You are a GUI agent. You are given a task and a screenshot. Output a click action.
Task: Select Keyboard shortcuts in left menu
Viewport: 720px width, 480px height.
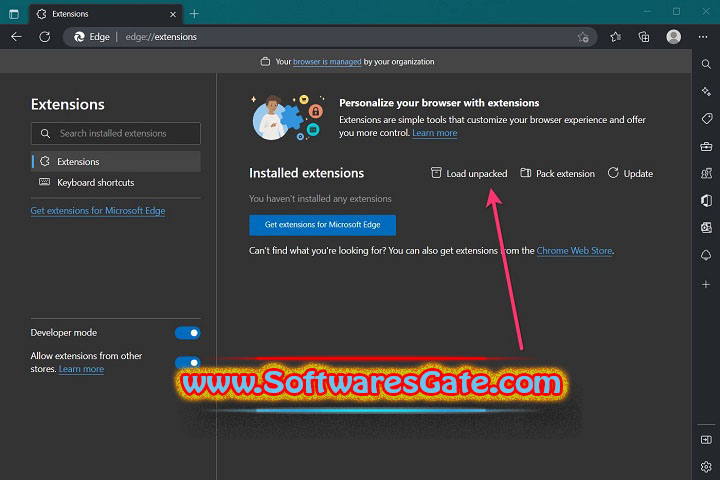[116, 182]
